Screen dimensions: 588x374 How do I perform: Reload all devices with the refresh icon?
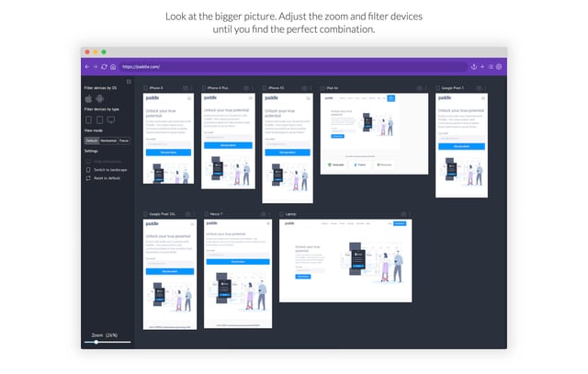point(104,67)
